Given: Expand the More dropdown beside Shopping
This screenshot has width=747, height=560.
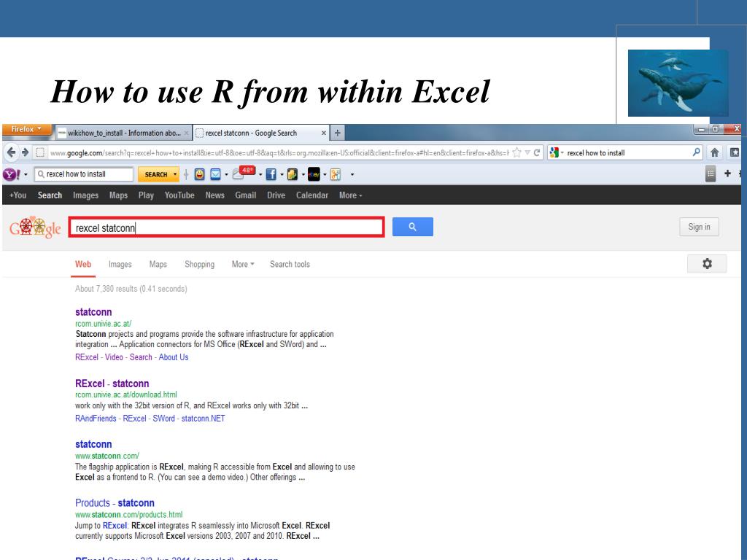Looking at the screenshot, I should [243, 264].
